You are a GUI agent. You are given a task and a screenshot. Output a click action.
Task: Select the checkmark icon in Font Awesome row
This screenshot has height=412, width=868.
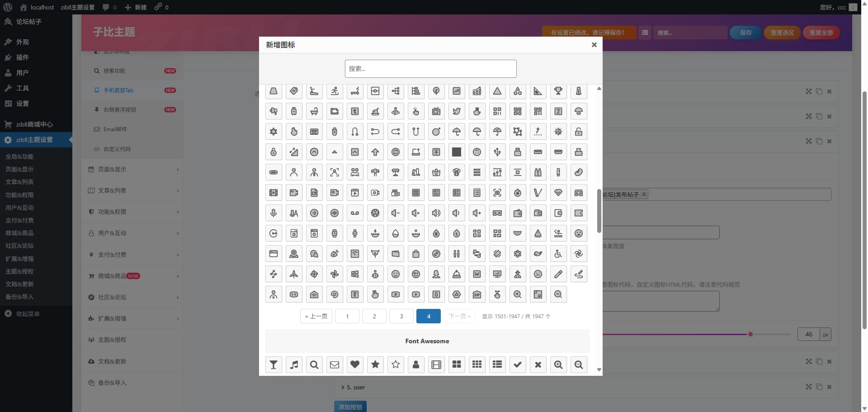[517, 365]
